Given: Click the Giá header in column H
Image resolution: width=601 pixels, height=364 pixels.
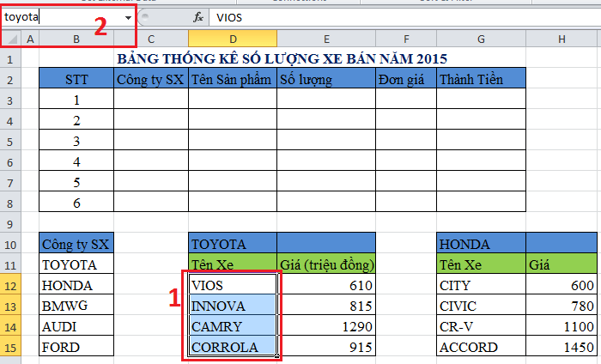Looking at the screenshot, I should (562, 264).
